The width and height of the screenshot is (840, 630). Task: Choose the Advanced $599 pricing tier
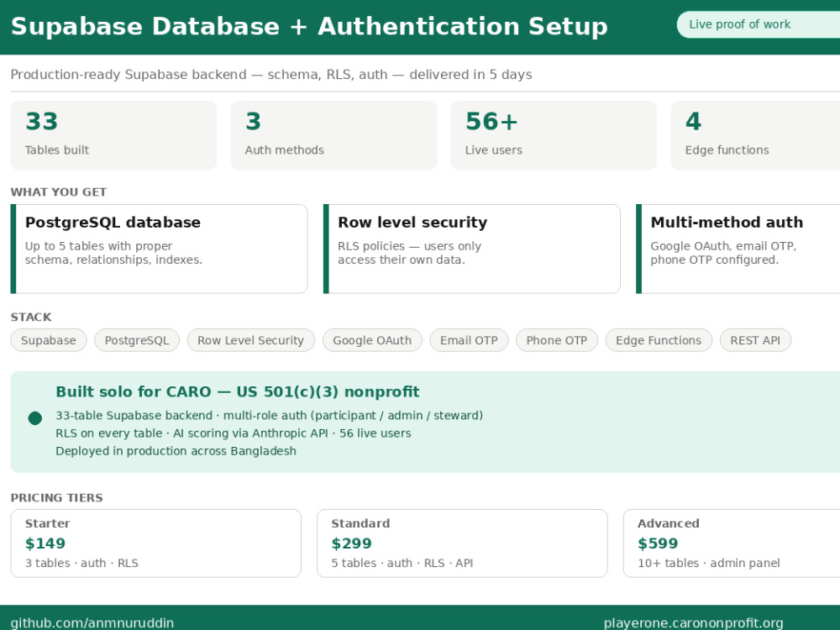(x=732, y=543)
